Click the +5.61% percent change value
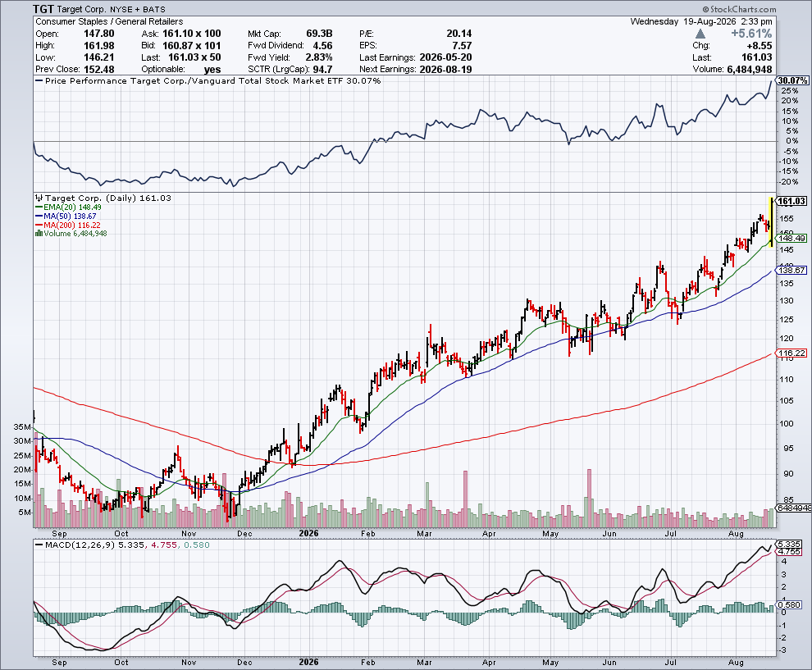 point(750,34)
